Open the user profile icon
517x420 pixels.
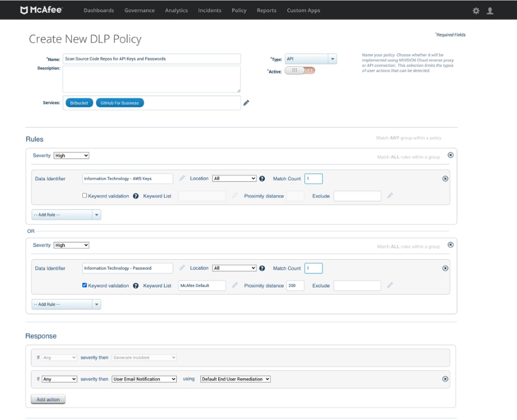[490, 11]
